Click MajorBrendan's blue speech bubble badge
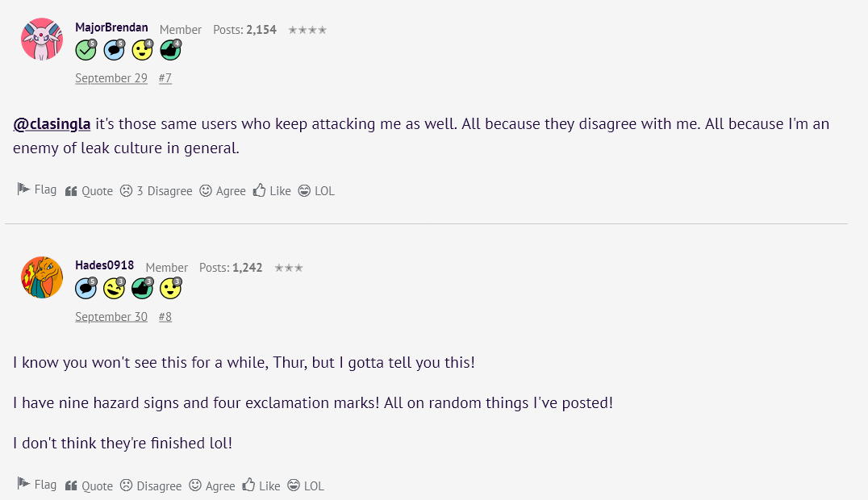 (114, 51)
